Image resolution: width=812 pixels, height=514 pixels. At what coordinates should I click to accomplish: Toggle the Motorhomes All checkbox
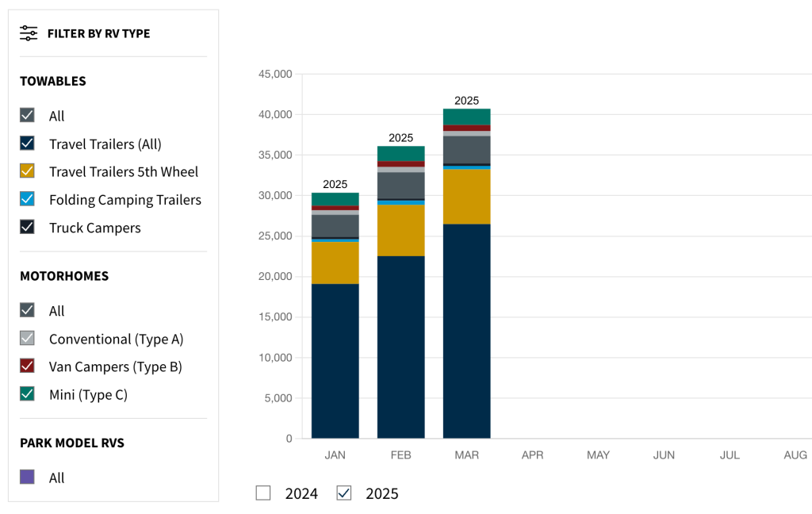coord(27,311)
